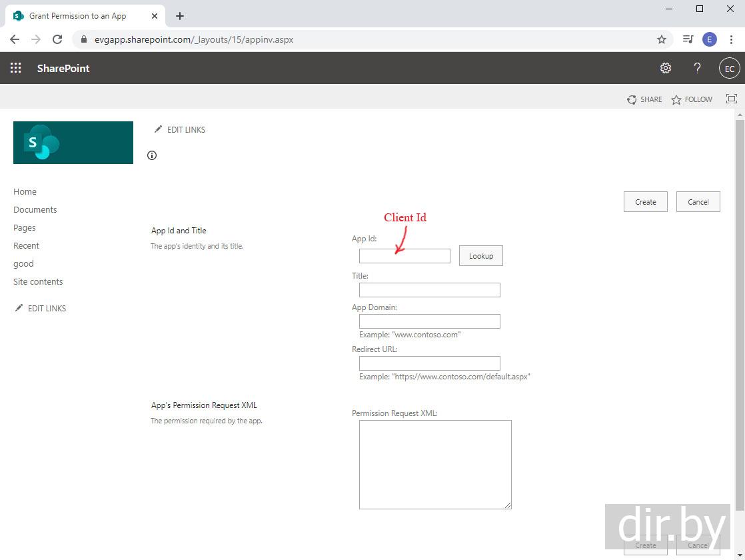Click the page vertical scrollbar

click(740, 315)
